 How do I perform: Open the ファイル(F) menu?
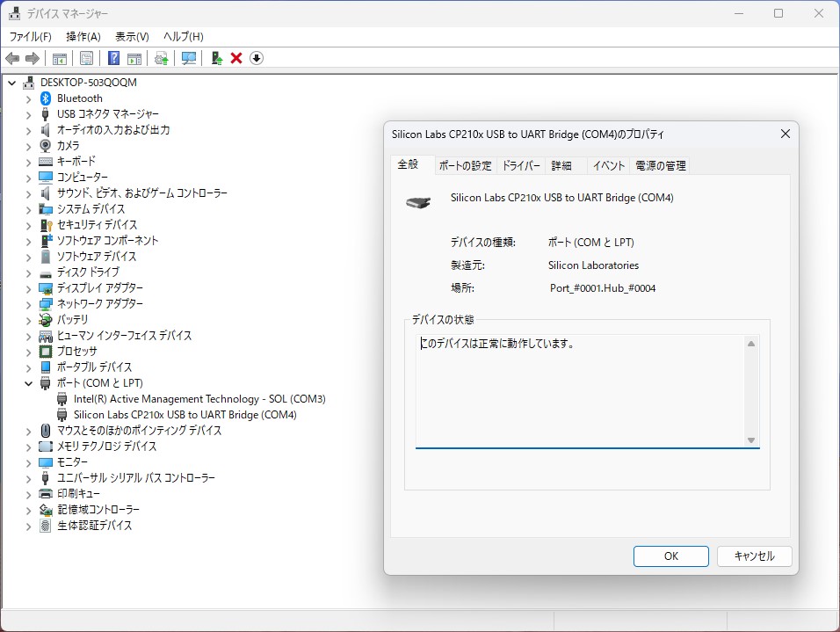click(x=31, y=36)
